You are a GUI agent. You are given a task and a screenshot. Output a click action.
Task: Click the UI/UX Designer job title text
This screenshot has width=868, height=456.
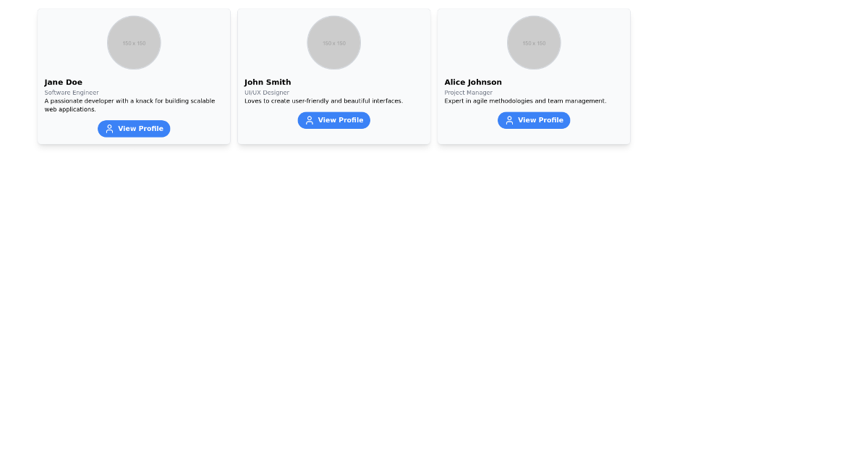tap(267, 93)
